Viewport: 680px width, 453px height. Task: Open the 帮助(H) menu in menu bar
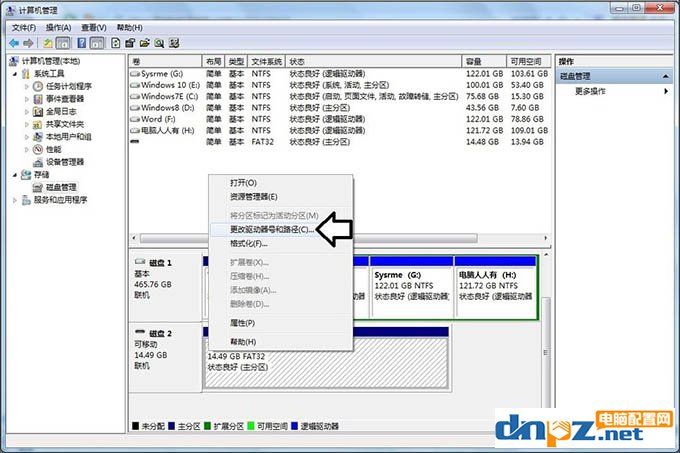tap(129, 28)
